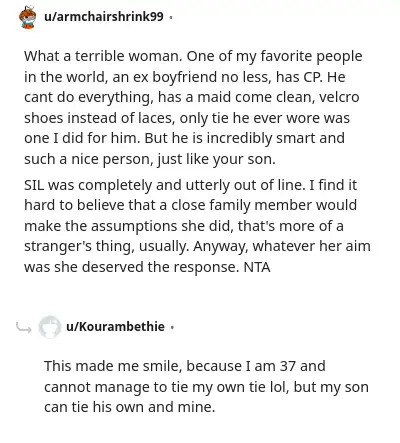Click the word "velcro" in the comment
400x443 pixels.
339,97
